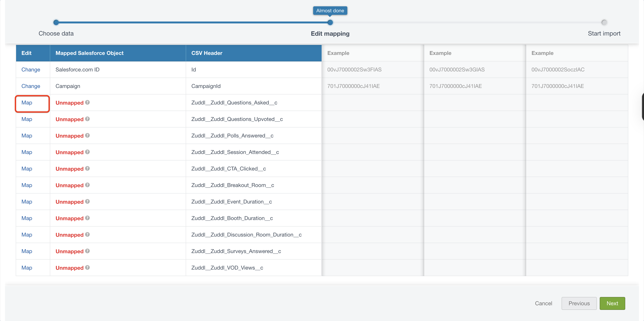Click Map for Zuddl_Booth_Duration field
644x321 pixels.
[27, 218]
